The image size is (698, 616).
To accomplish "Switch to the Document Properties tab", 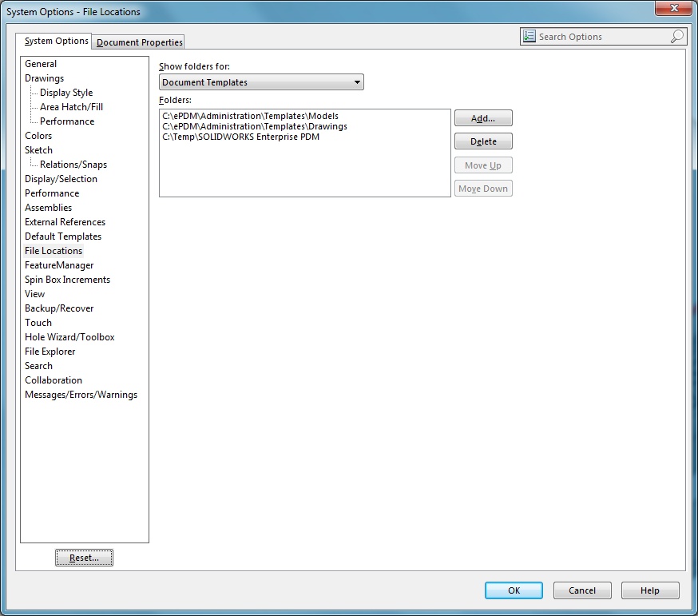I will [139, 42].
